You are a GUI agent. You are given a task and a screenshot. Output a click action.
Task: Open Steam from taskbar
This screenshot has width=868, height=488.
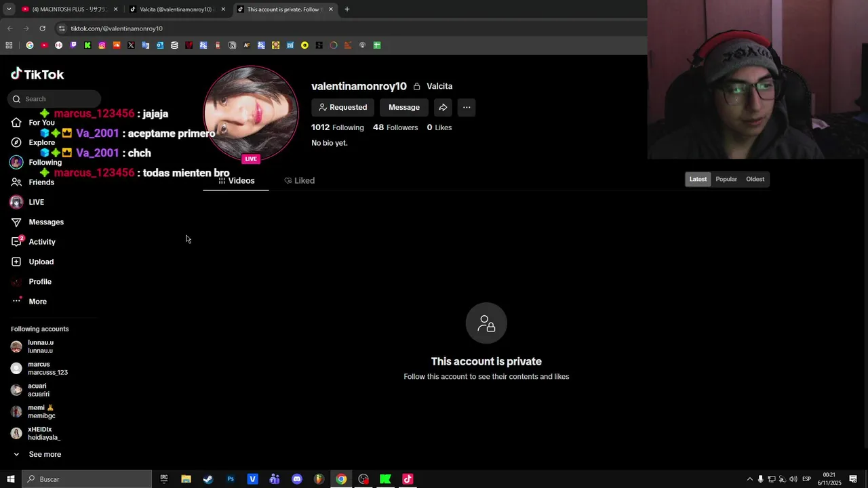click(208, 479)
